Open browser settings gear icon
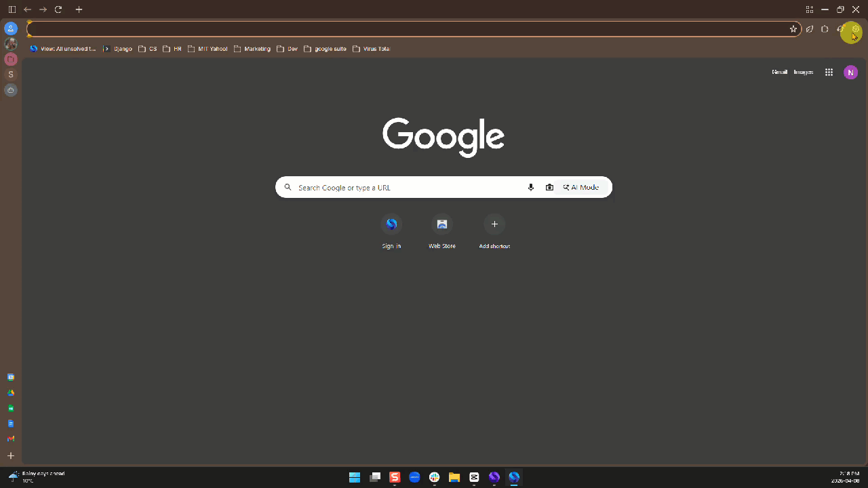 coord(856,29)
